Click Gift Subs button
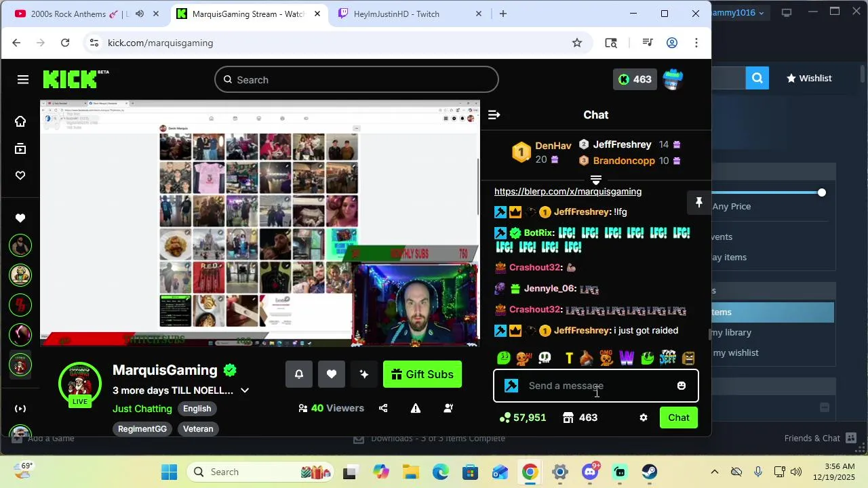 [x=422, y=374]
